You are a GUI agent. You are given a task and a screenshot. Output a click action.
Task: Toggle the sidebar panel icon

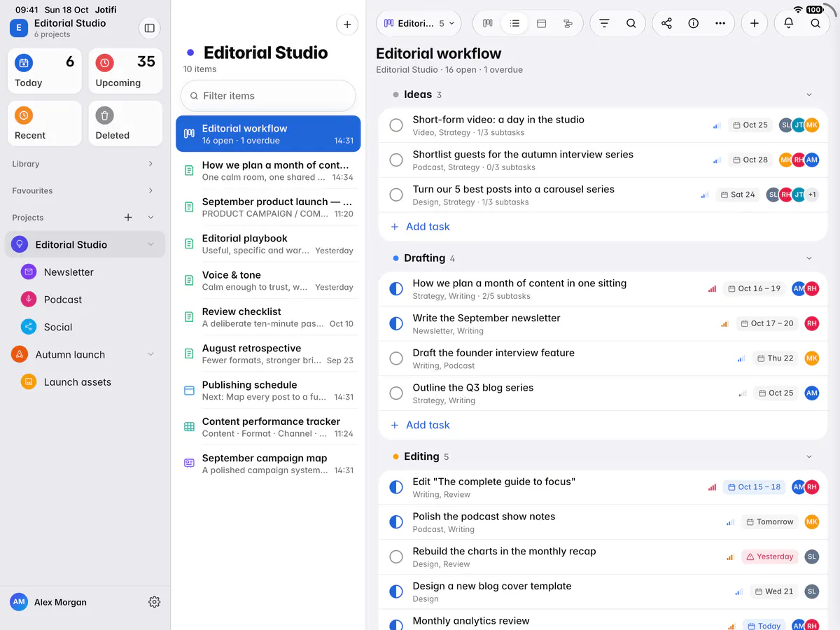149,28
